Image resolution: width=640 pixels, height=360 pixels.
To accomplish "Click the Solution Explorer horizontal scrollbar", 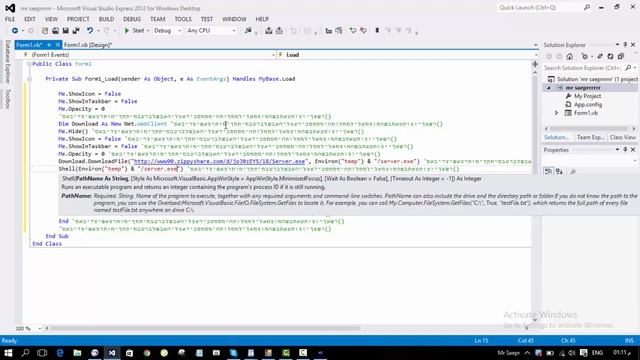I will (590, 128).
